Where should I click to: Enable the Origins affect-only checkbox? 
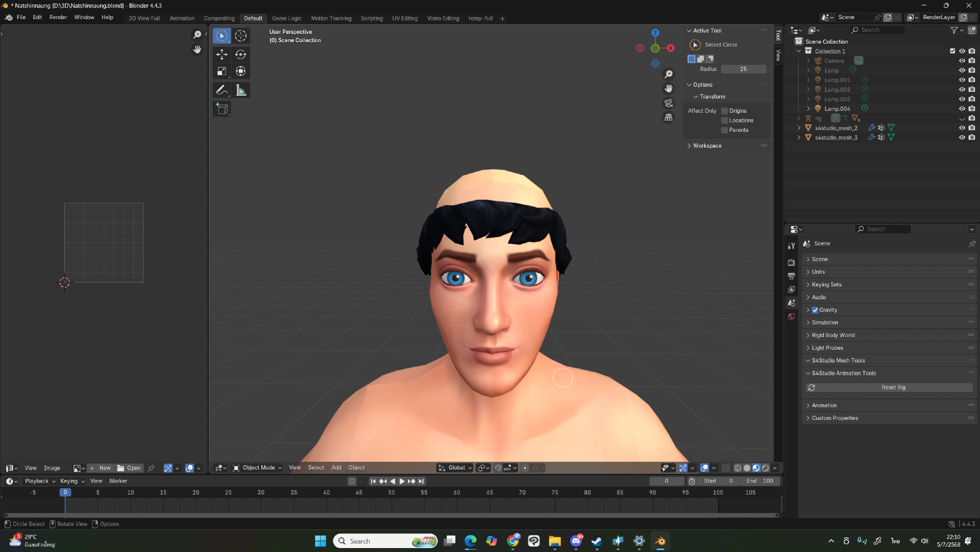click(x=724, y=111)
